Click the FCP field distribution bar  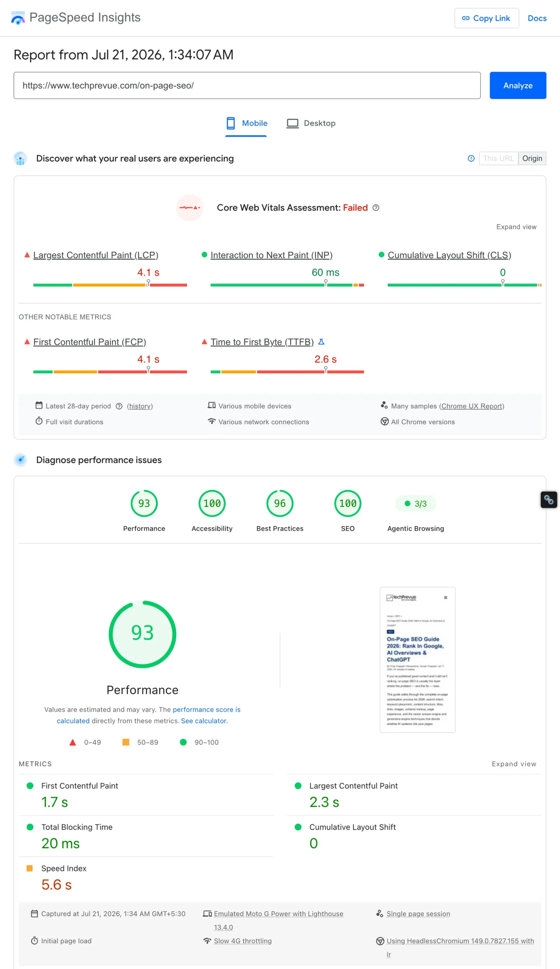tap(110, 372)
